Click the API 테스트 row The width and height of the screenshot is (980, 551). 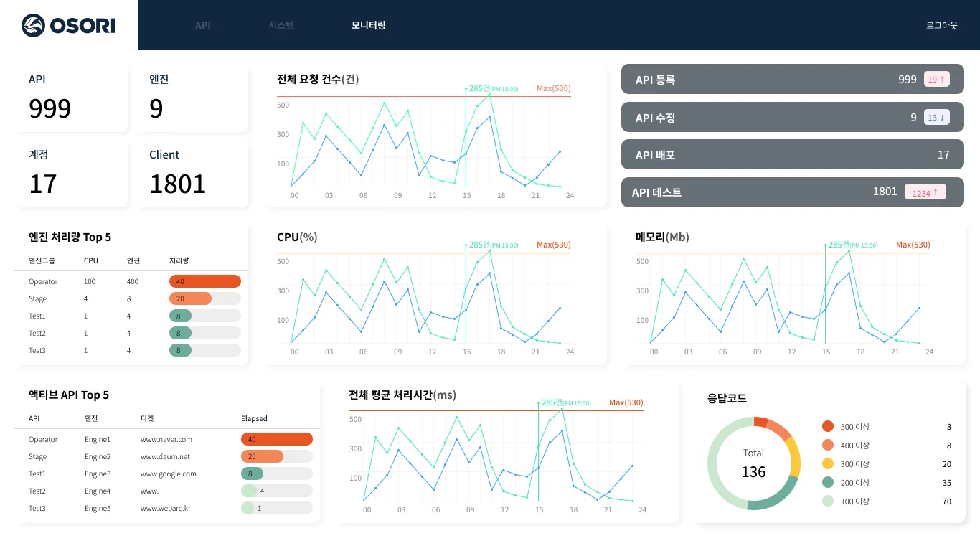coord(793,192)
